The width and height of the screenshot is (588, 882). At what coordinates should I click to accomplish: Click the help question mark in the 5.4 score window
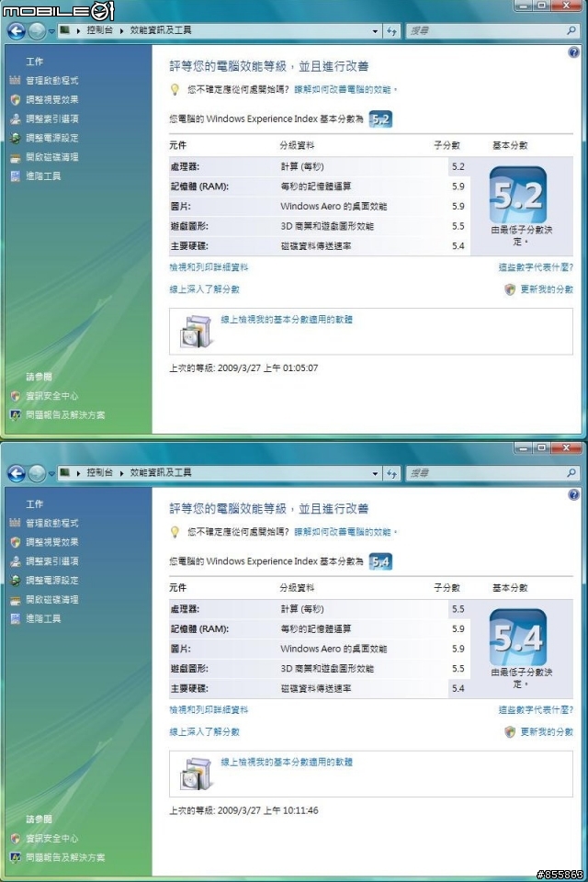tap(573, 495)
